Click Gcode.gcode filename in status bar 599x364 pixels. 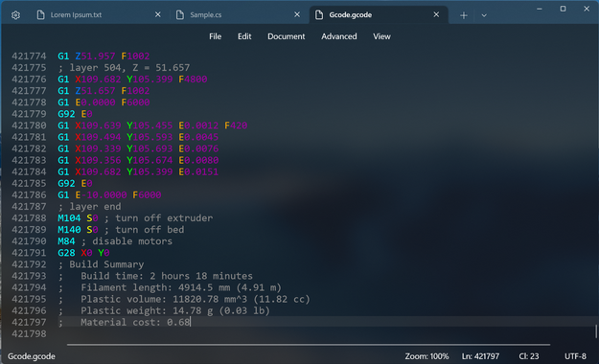[x=32, y=356]
